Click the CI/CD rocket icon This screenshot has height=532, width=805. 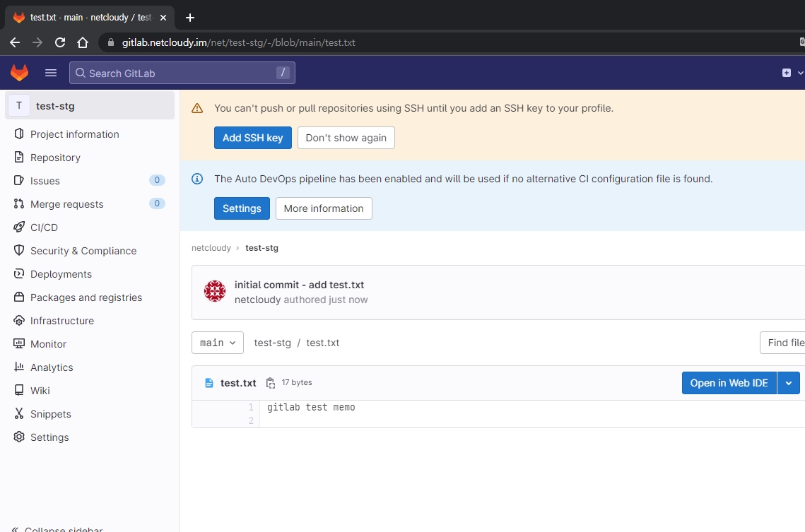pyautogui.click(x=19, y=227)
